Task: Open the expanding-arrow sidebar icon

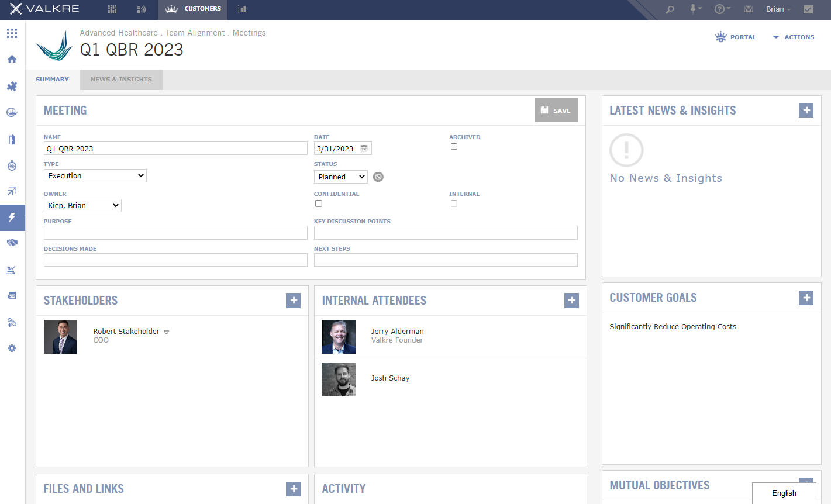Action: tap(12, 191)
